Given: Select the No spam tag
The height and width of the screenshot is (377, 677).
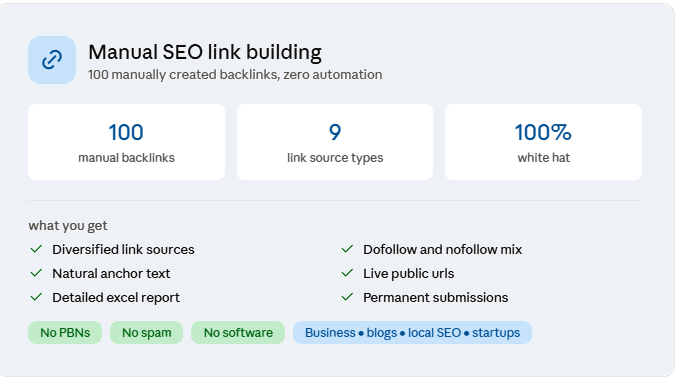Looking at the screenshot, I should point(146,333).
